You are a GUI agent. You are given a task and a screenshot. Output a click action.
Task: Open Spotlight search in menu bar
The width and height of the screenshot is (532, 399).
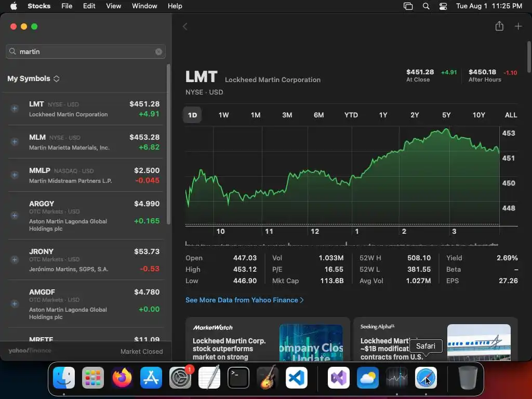(426, 6)
